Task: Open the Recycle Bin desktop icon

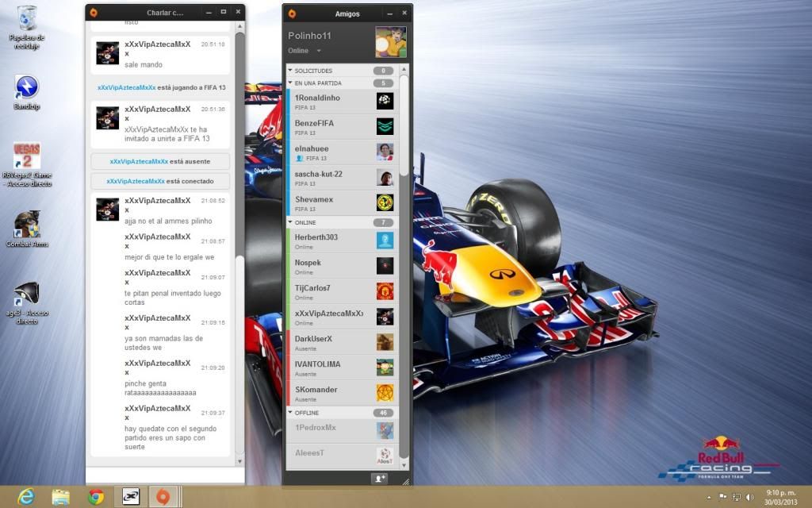Action: click(26, 27)
